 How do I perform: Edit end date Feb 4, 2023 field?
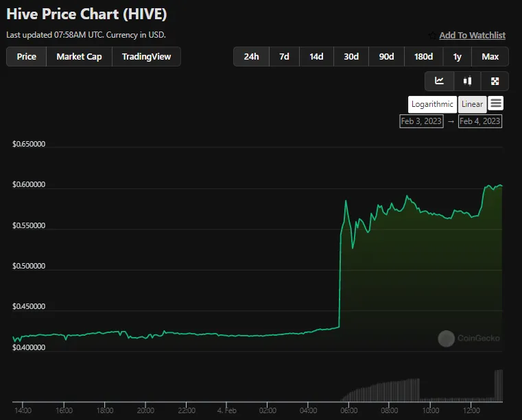coord(480,121)
